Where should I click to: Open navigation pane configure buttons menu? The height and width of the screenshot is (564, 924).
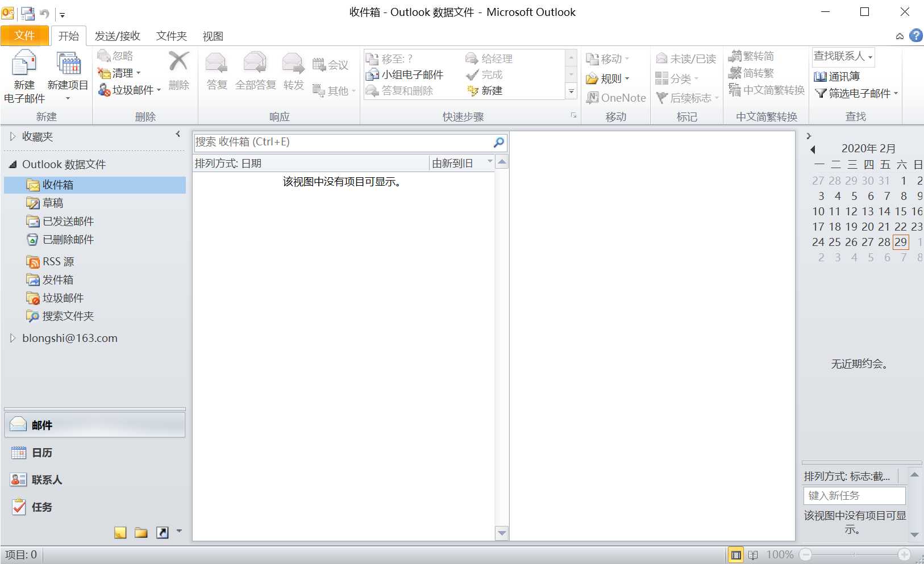coord(179,531)
